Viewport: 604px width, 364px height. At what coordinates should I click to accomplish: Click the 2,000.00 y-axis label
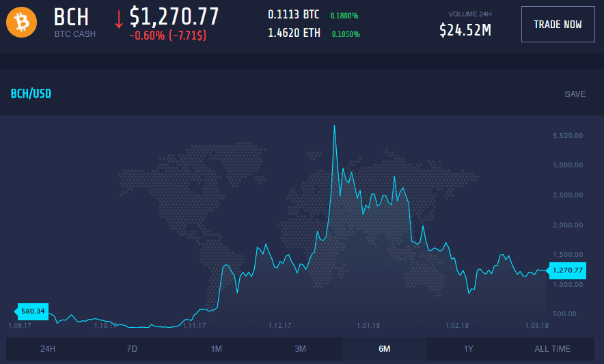tap(568, 225)
